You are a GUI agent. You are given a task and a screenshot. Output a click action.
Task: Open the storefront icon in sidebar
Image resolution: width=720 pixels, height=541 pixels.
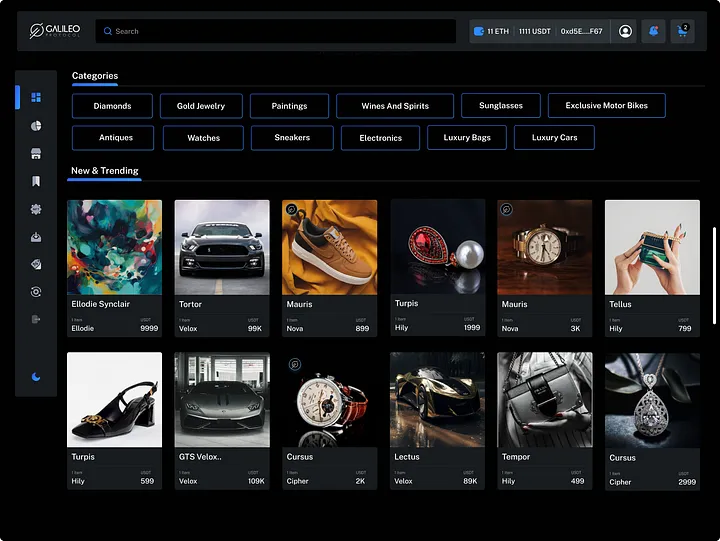[x=36, y=153]
